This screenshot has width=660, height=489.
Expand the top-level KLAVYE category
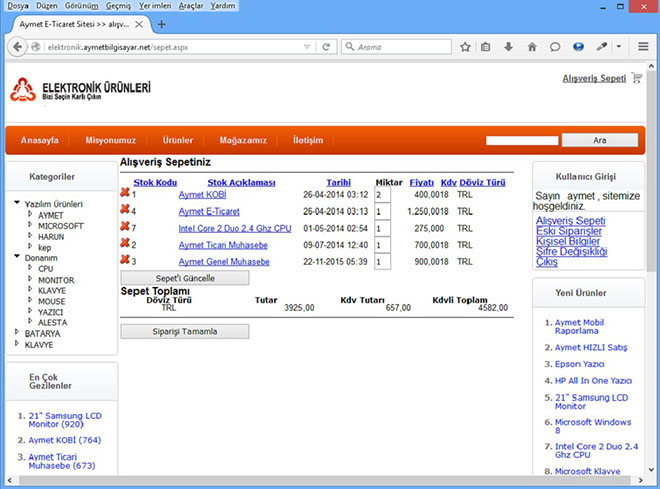(x=17, y=343)
